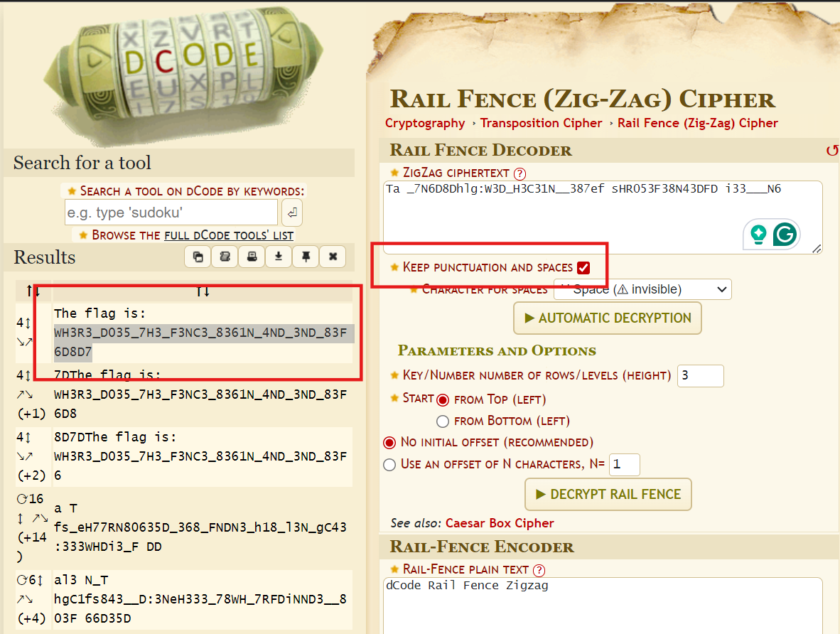Focus the offset N value field

pyautogui.click(x=624, y=465)
